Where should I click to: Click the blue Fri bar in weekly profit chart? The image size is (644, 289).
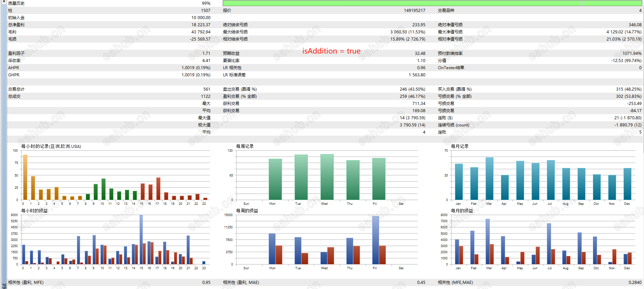pos(376,240)
